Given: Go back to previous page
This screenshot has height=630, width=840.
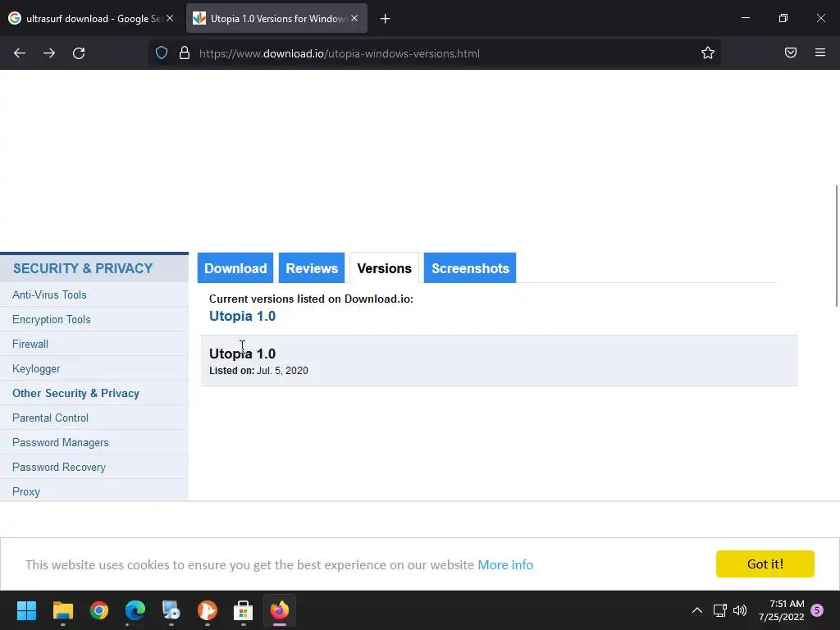Looking at the screenshot, I should pyautogui.click(x=20, y=53).
